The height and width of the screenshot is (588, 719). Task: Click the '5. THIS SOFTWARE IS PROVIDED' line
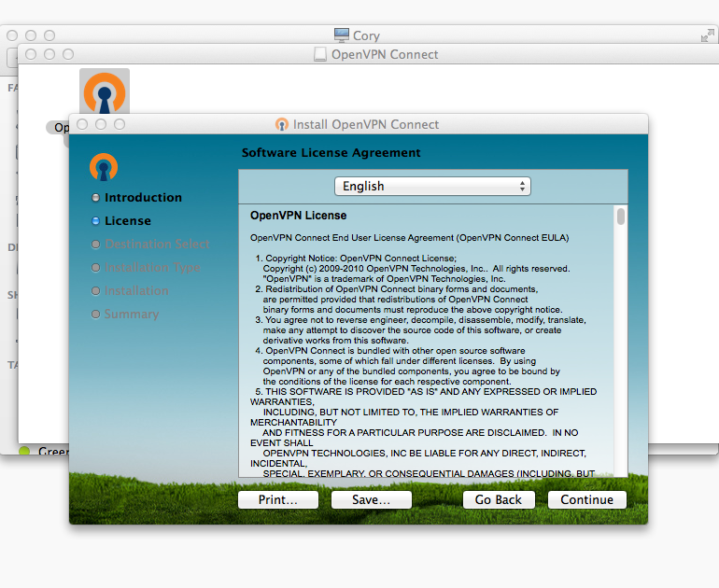[x=426, y=392]
